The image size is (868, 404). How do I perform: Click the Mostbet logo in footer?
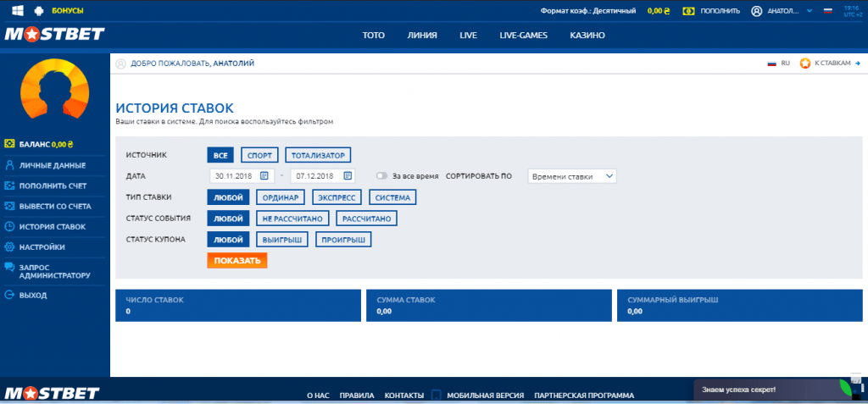pyautogui.click(x=52, y=394)
